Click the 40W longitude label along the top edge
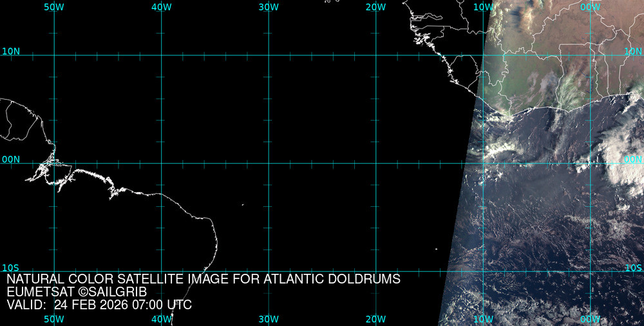Viewport: 644px width, 326px height. click(161, 6)
